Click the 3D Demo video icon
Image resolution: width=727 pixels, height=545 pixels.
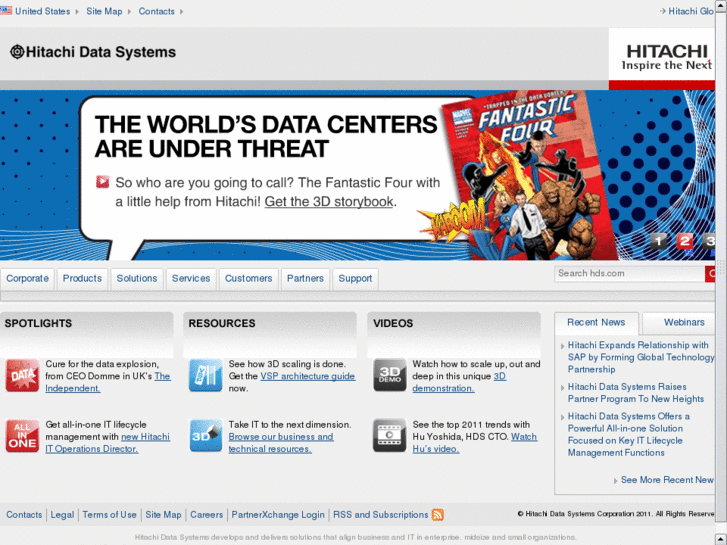tap(390, 375)
